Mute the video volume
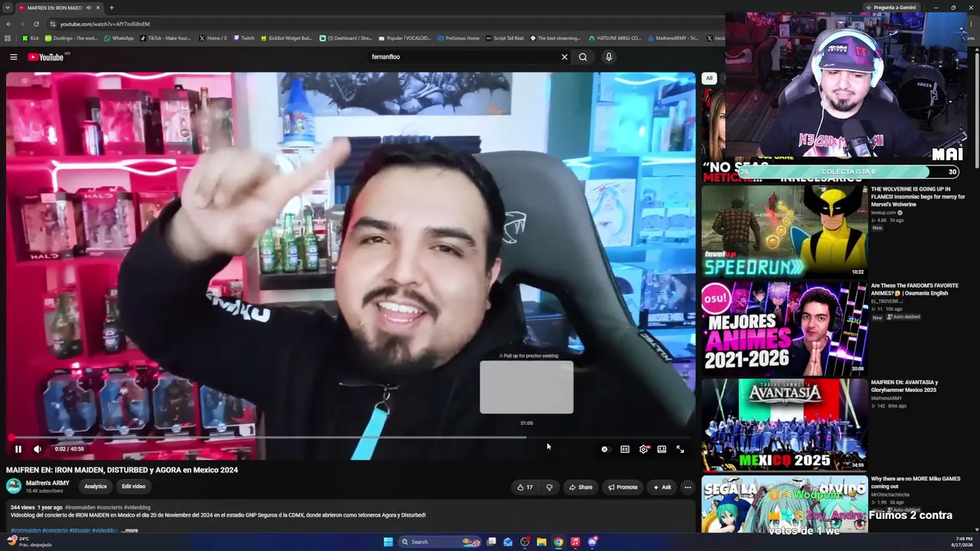980x551 pixels. [x=37, y=449]
